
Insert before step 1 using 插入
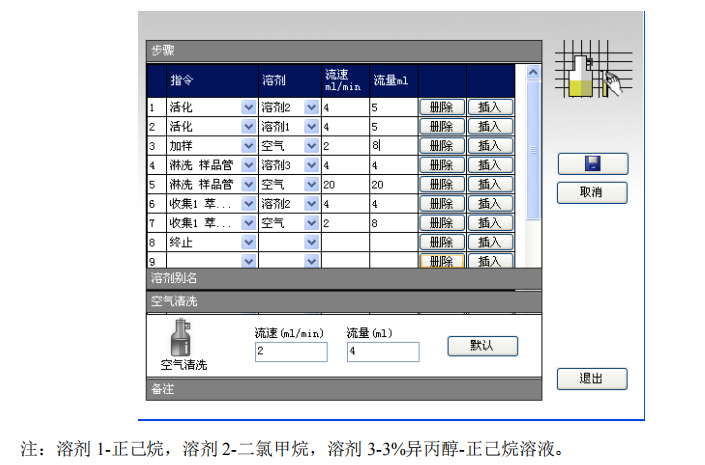(490, 107)
